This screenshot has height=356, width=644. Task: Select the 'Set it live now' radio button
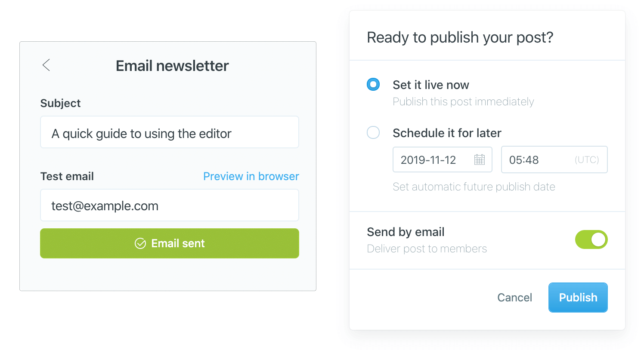pyautogui.click(x=373, y=84)
